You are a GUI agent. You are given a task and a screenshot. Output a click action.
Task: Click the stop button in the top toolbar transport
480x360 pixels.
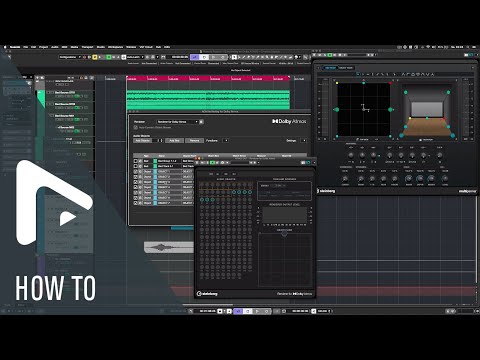[204, 57]
